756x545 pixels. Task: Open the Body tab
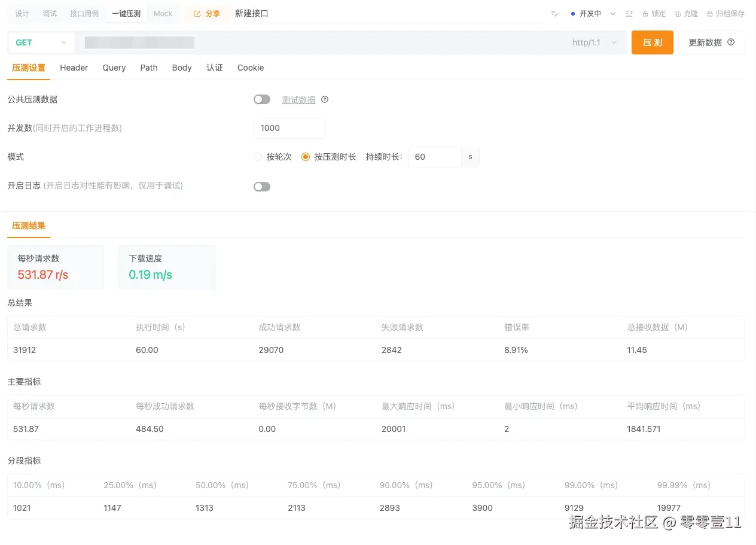182,68
